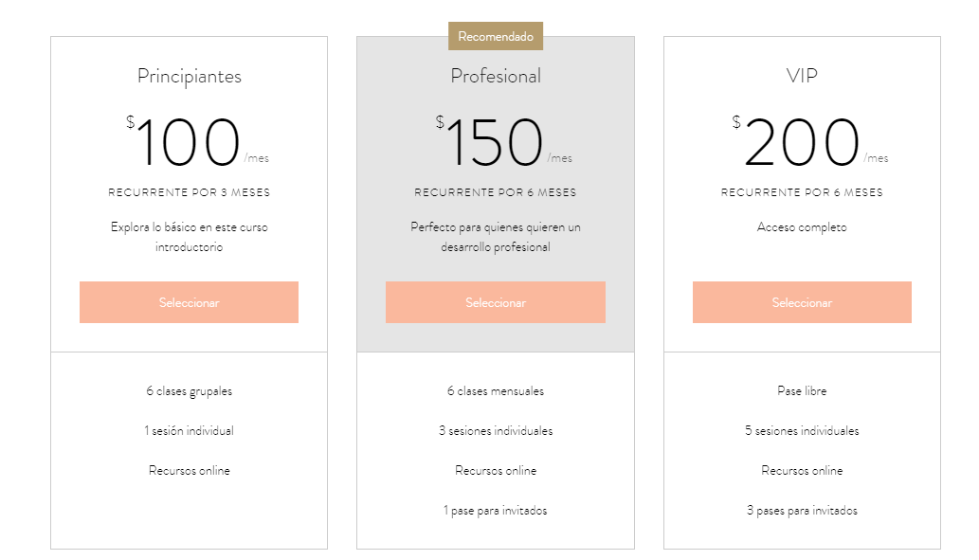Click '5 sesiones individuales' feature

tap(802, 431)
